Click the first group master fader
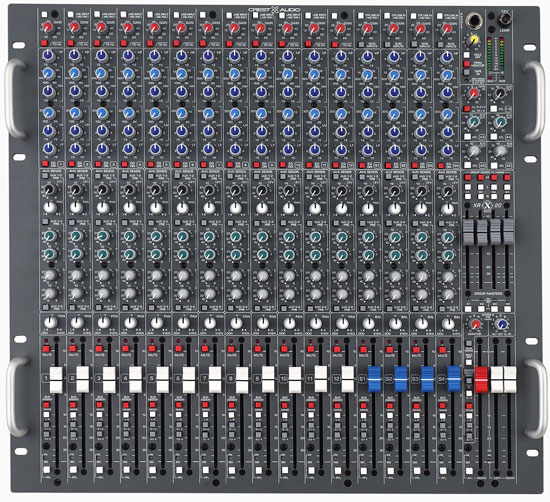The image size is (550, 502). pos(468,232)
